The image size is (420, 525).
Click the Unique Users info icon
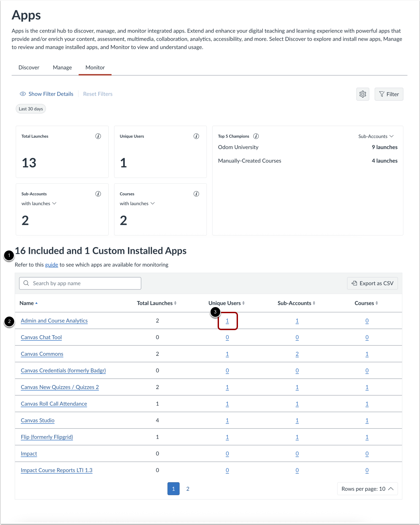pos(196,136)
